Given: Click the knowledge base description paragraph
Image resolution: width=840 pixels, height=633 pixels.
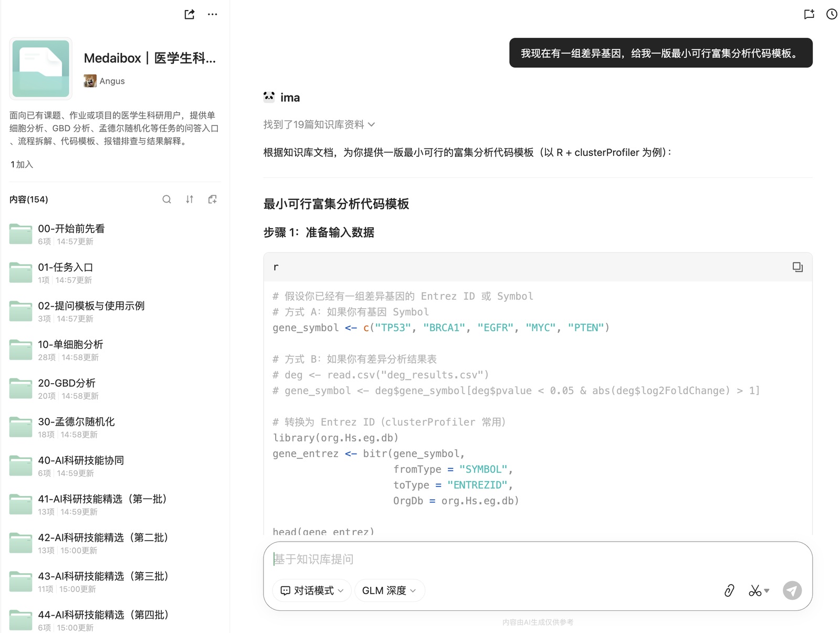Looking at the screenshot, I should tap(114, 128).
